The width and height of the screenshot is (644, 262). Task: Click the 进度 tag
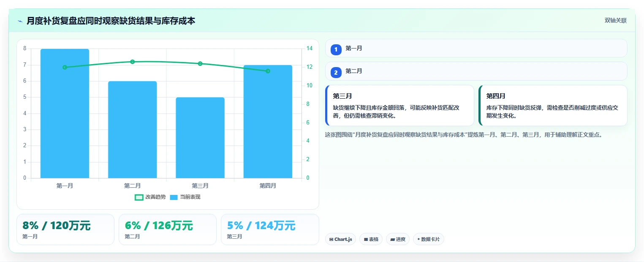tap(398, 239)
